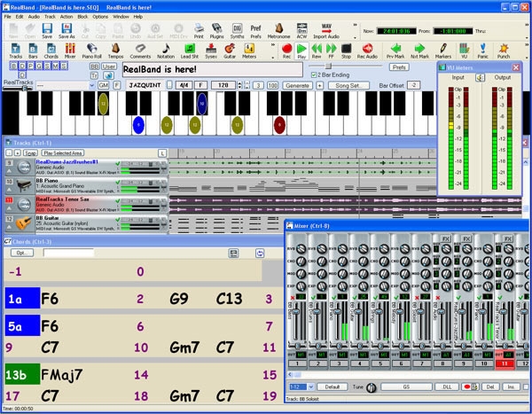The height and width of the screenshot is (414, 532).
Task: Open the Comments icon
Action: [140, 51]
